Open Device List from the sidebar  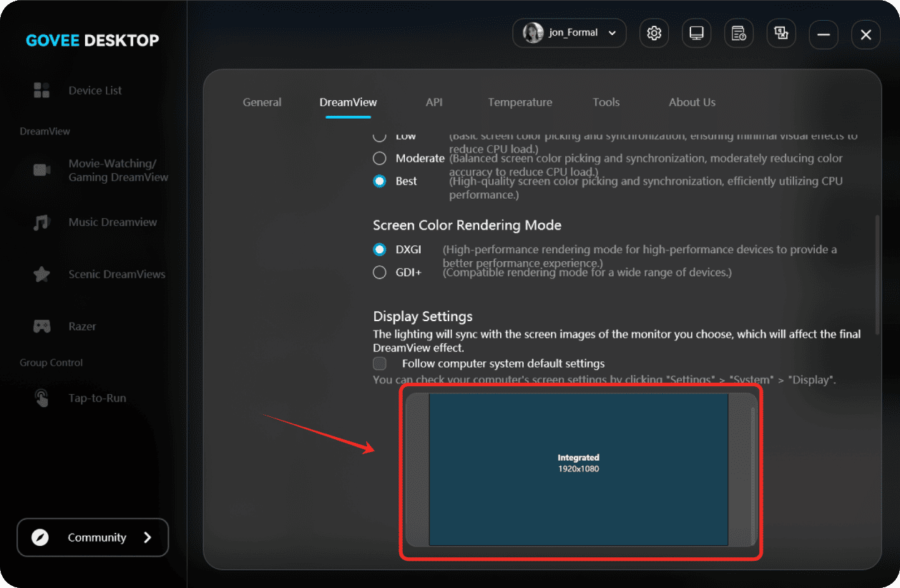94,90
